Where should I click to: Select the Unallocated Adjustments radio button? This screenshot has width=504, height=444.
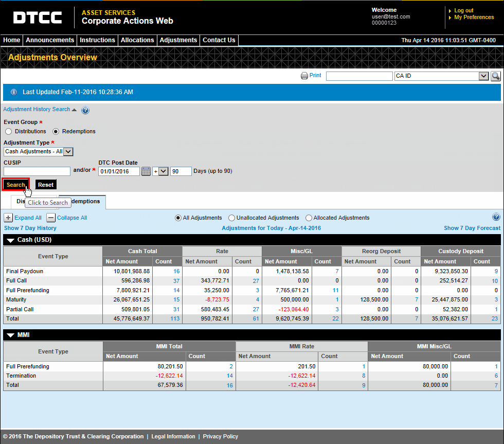(231, 218)
